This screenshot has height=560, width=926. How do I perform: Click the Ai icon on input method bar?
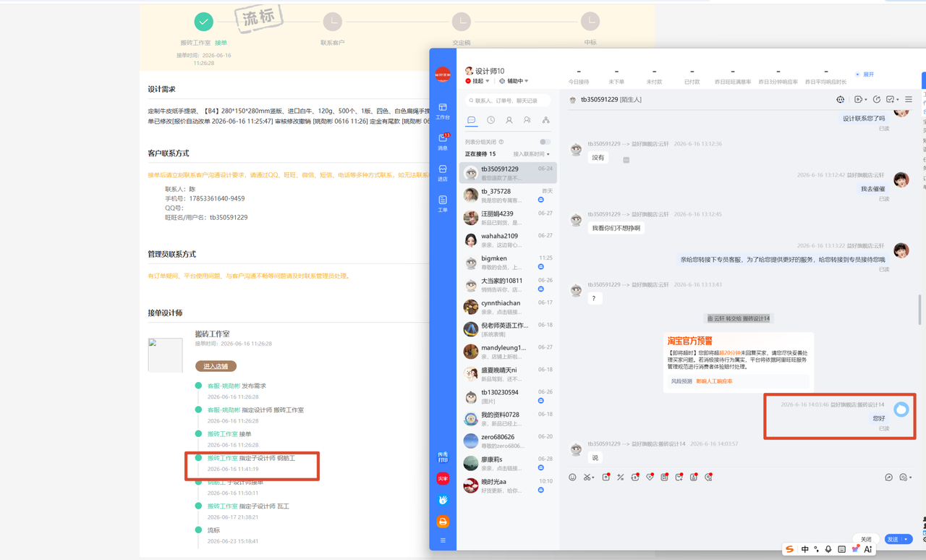[868, 550]
